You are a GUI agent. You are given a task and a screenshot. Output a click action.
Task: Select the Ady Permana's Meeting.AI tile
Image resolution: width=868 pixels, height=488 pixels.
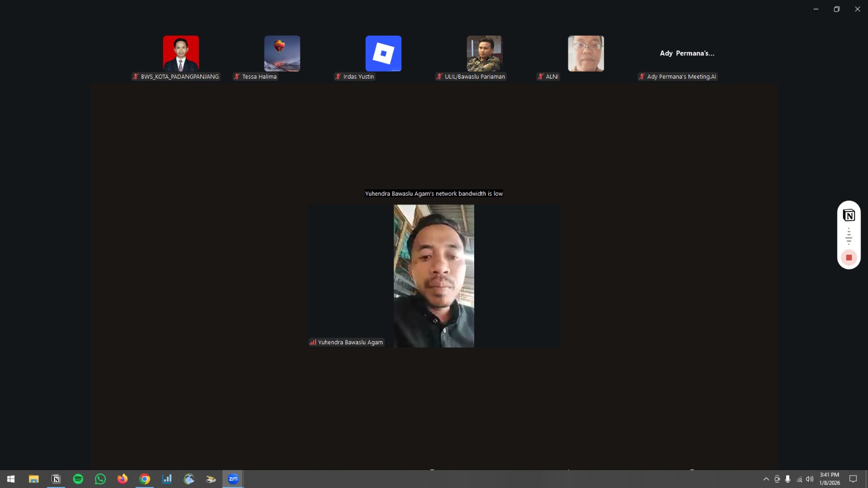pos(687,54)
